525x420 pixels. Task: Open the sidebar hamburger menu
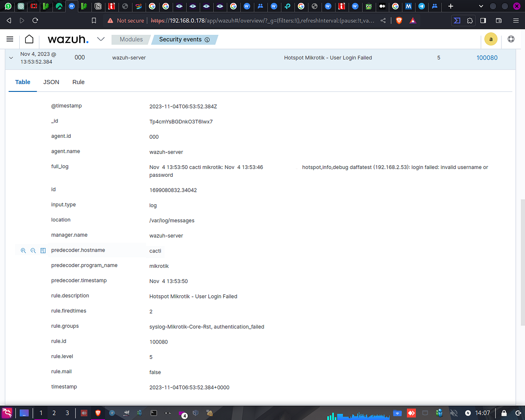click(10, 39)
